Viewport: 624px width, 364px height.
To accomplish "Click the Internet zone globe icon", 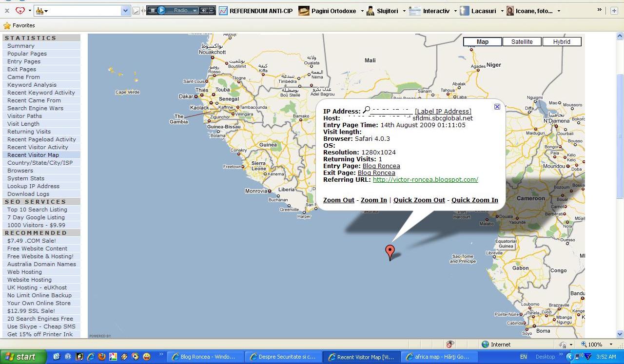I will click(485, 344).
